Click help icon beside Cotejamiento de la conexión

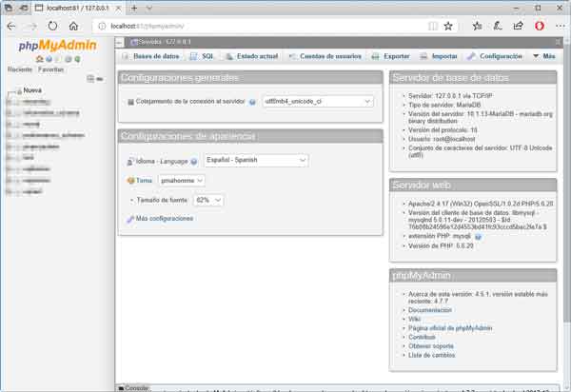pyautogui.click(x=252, y=102)
